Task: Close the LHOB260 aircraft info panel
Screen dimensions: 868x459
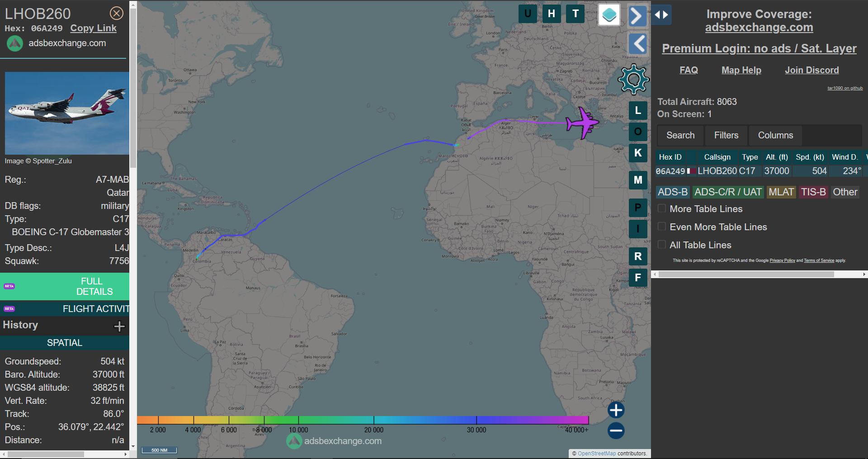Action: pyautogui.click(x=117, y=13)
